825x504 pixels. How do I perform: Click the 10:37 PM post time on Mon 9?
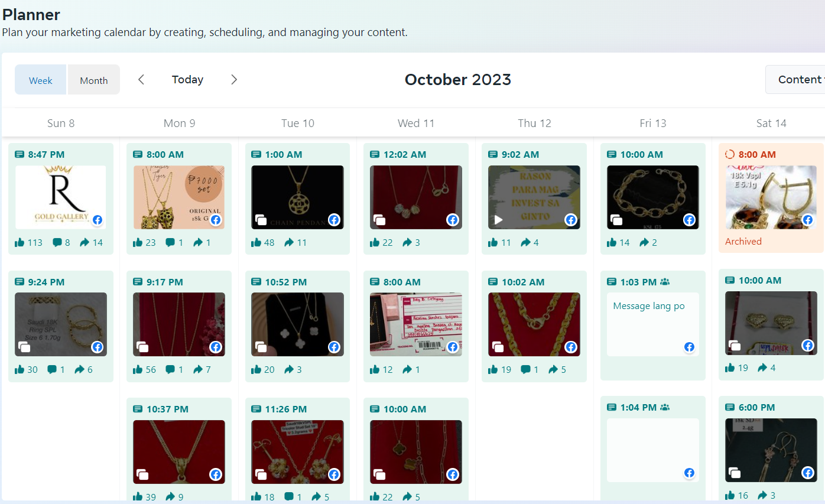167,409
